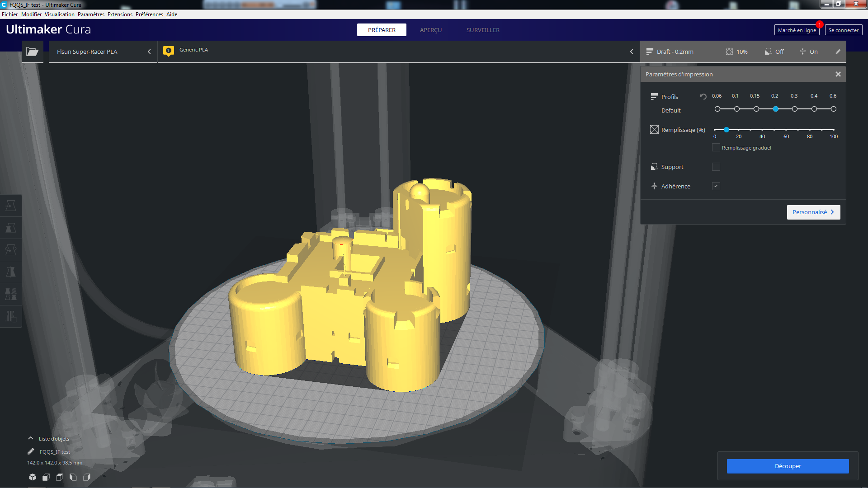Expand Generic PLA material selector

coord(399,52)
